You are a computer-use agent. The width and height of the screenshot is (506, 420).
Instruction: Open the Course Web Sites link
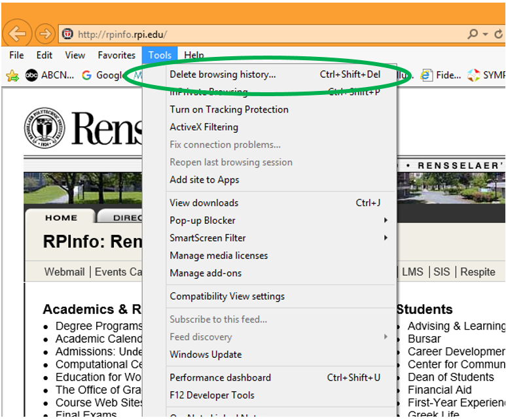coord(99,402)
